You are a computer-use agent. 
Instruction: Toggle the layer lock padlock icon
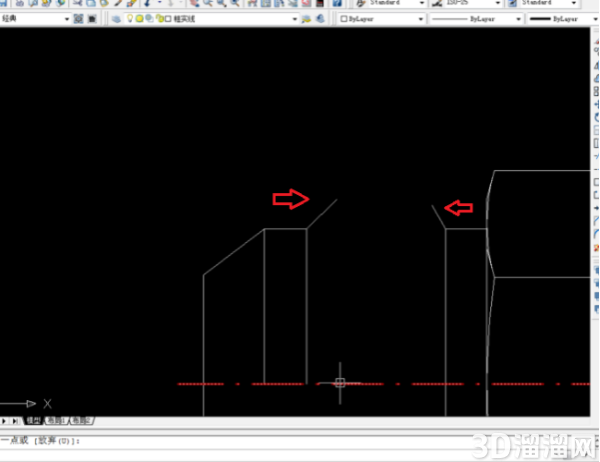coord(160,18)
